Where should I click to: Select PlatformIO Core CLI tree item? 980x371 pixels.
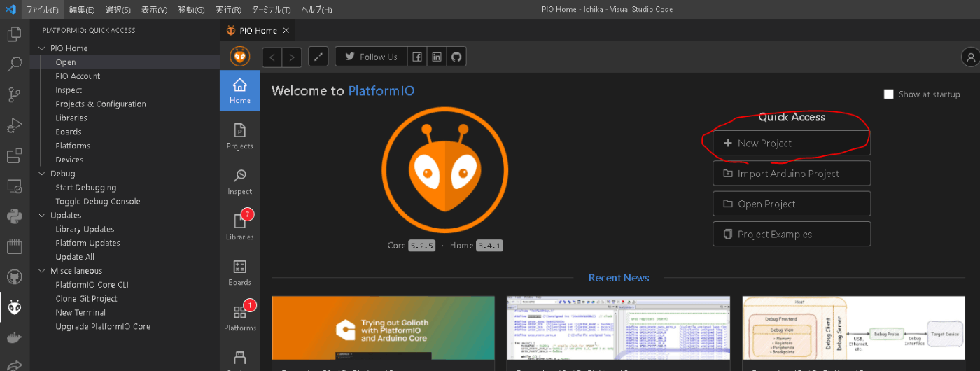[x=125, y=285]
